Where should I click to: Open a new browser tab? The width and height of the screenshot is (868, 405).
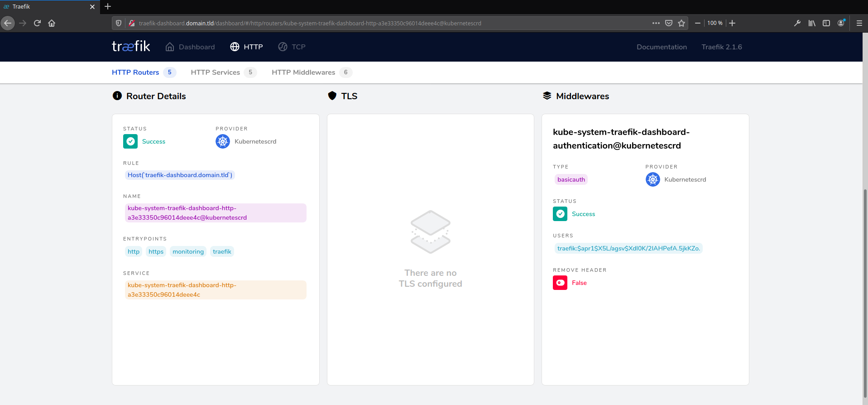(108, 6)
